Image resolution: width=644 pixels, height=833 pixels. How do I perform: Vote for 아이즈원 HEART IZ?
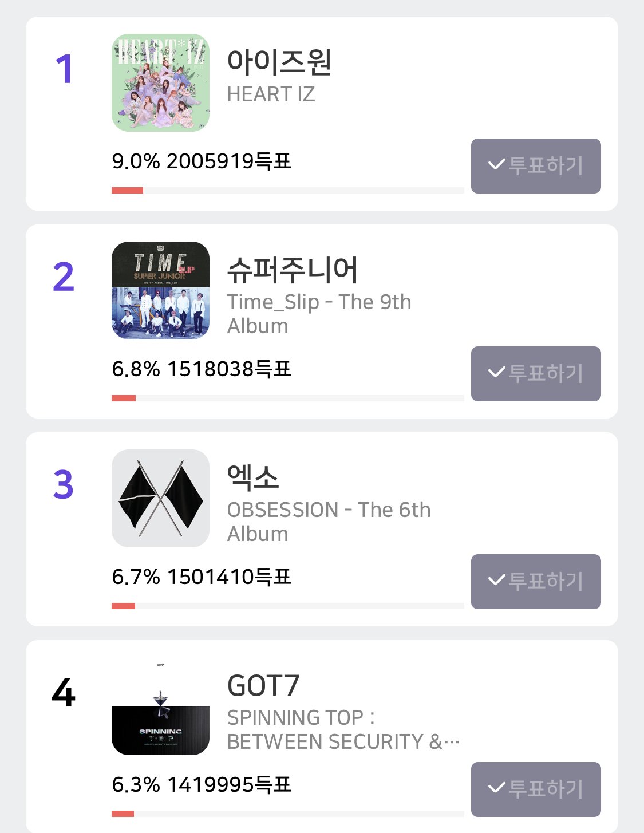tap(535, 165)
